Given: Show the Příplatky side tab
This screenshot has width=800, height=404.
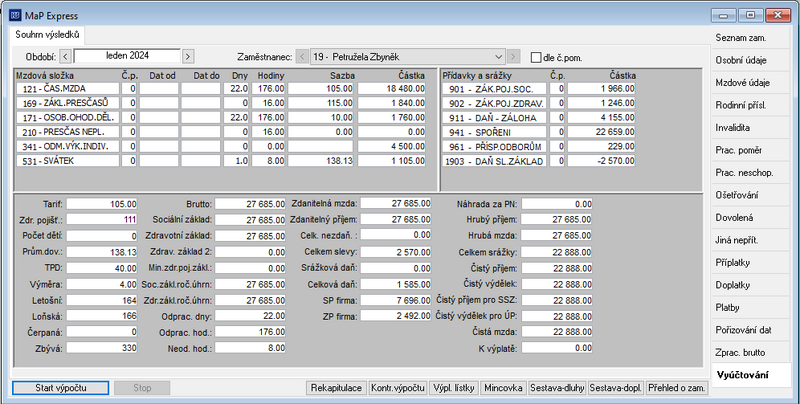Looking at the screenshot, I should pyautogui.click(x=751, y=262).
